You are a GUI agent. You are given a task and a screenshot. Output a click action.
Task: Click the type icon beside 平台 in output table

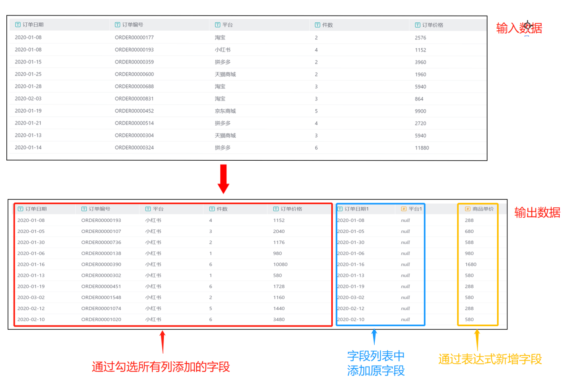(x=148, y=209)
